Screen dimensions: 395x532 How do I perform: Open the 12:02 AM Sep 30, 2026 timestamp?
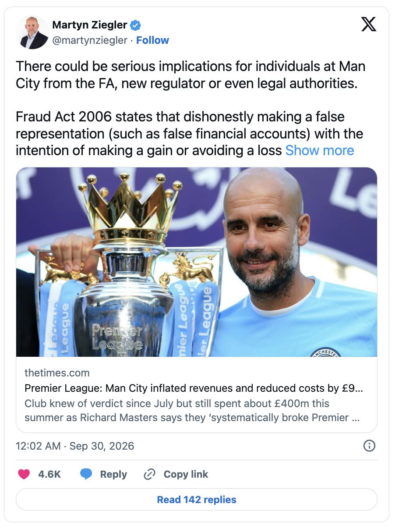click(75, 446)
